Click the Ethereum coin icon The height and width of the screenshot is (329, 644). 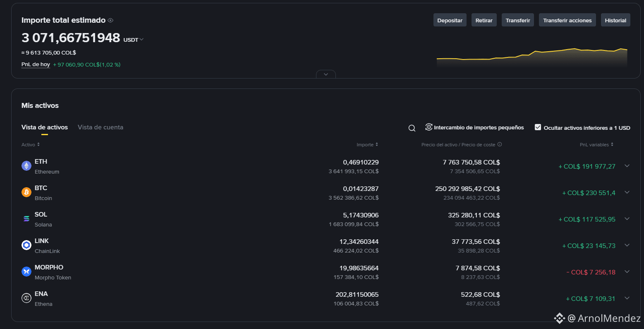pos(26,166)
